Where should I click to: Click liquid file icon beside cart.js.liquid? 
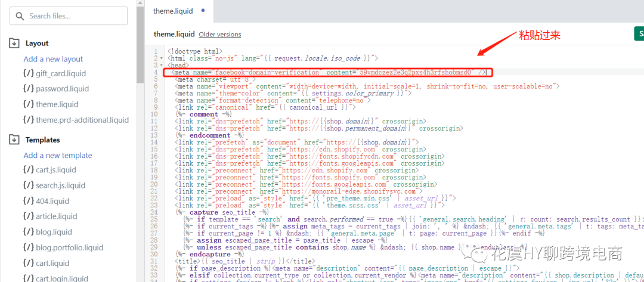click(x=29, y=169)
